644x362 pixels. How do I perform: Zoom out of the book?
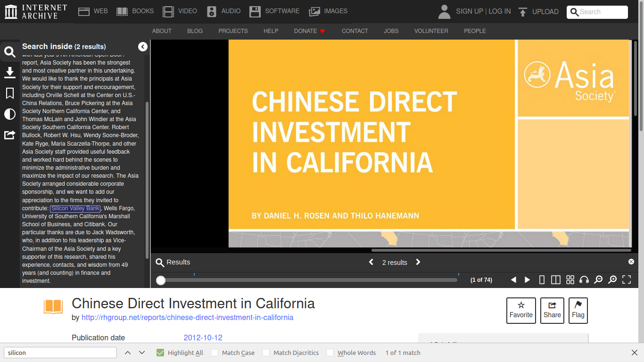598,280
